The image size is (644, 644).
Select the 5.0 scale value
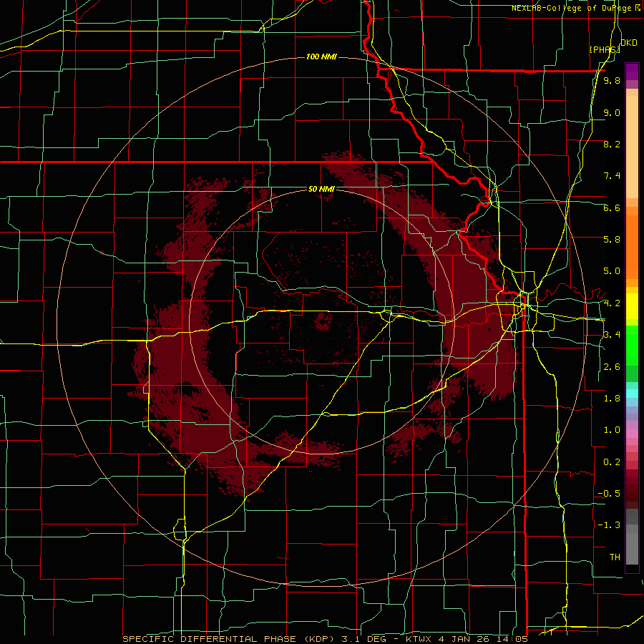[612, 271]
